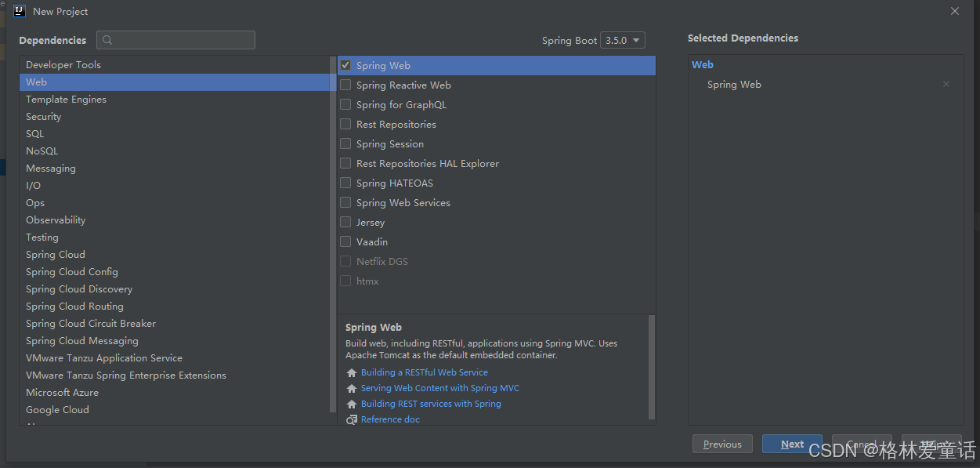980x468 pixels.
Task: Remove Spring Web using its X icon
Action: coord(946,84)
